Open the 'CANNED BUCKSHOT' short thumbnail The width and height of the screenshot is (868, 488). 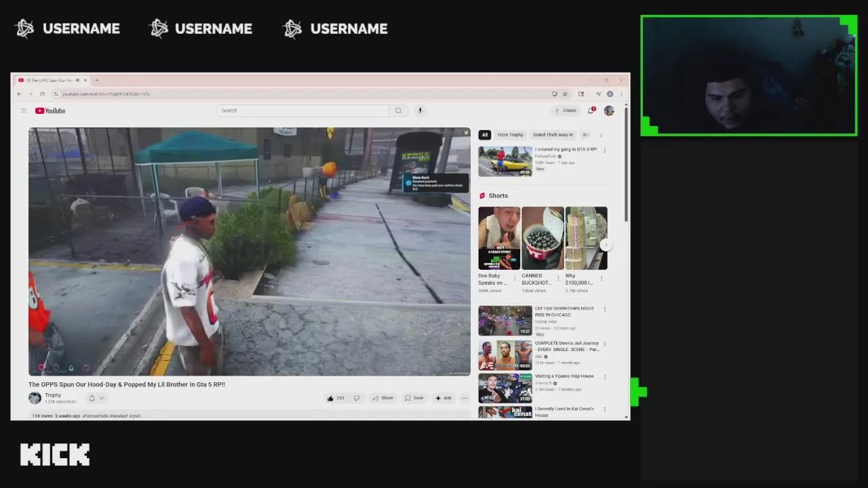coord(542,239)
